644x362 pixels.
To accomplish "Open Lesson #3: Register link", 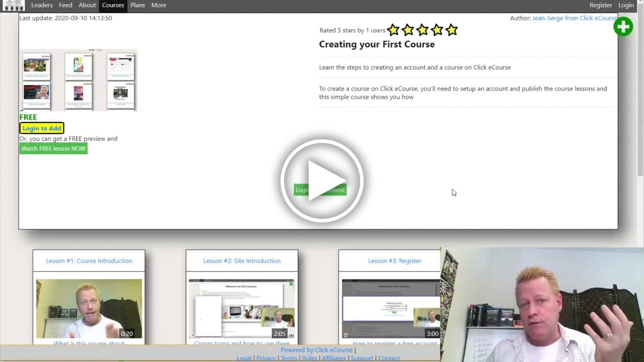I will pyautogui.click(x=395, y=261).
